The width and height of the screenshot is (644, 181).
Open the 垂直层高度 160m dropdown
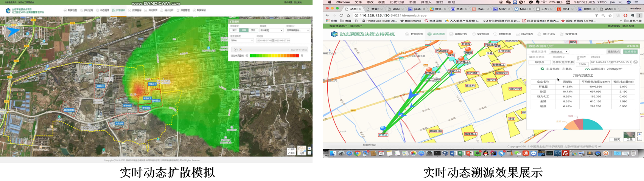[x=242, y=40]
